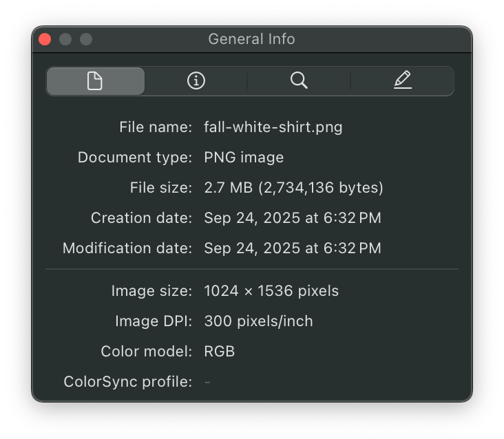Click the PNG image document type value
The image size is (504, 439).
244,158
